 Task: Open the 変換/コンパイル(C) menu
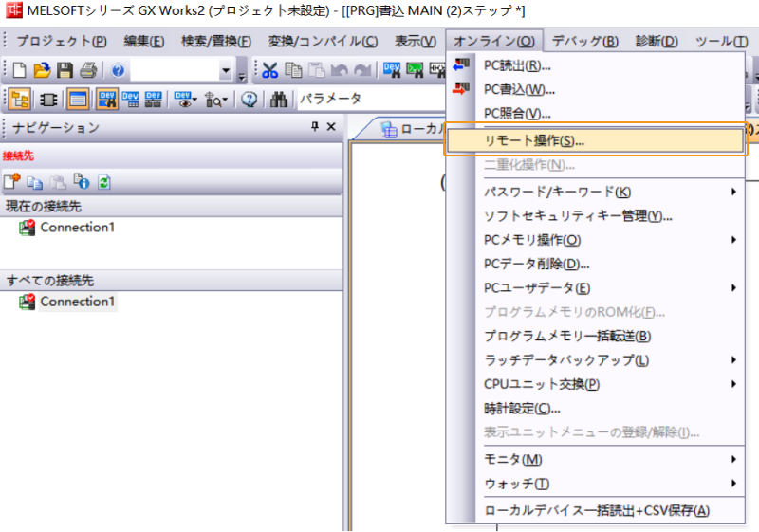point(323,41)
